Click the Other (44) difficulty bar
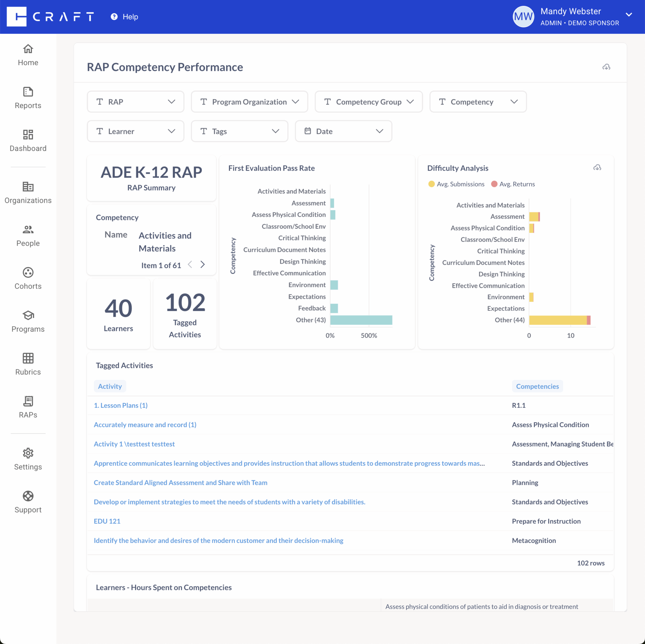This screenshot has height=644, width=645. (x=560, y=320)
